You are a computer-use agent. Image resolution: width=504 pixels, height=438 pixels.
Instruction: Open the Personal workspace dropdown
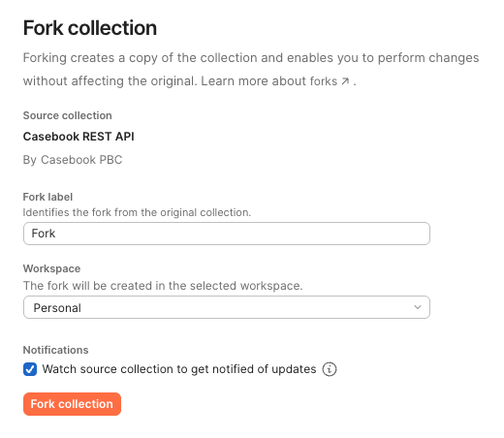(227, 307)
